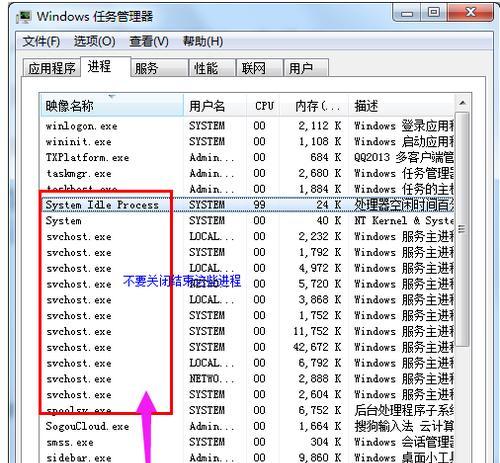The image size is (500, 463).
Task: Select the winlogon.exe process row
Action: [x=247, y=126]
